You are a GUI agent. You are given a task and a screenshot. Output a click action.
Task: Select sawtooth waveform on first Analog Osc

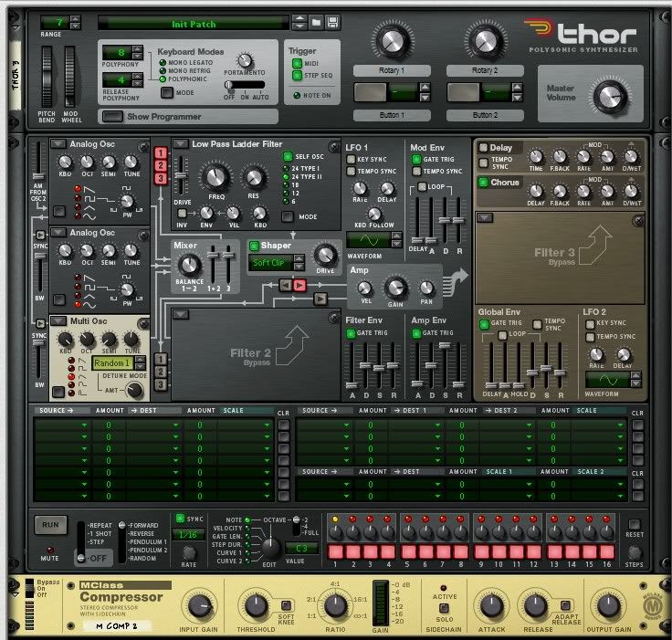pyautogui.click(x=78, y=189)
